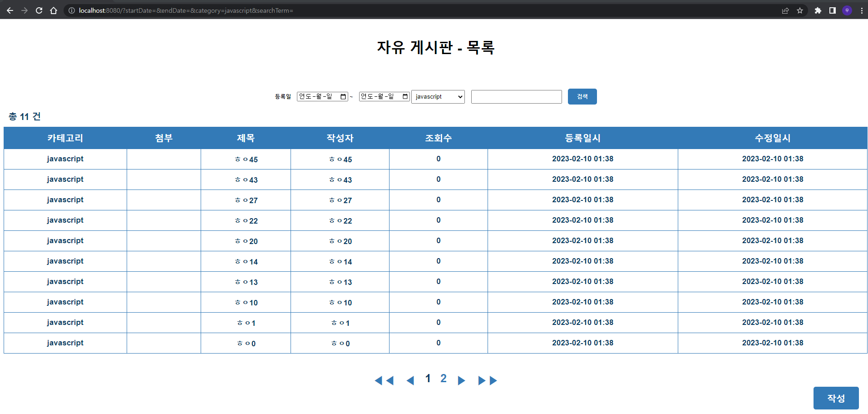
Task: Jump to last page double-right arrows
Action: 488,380
